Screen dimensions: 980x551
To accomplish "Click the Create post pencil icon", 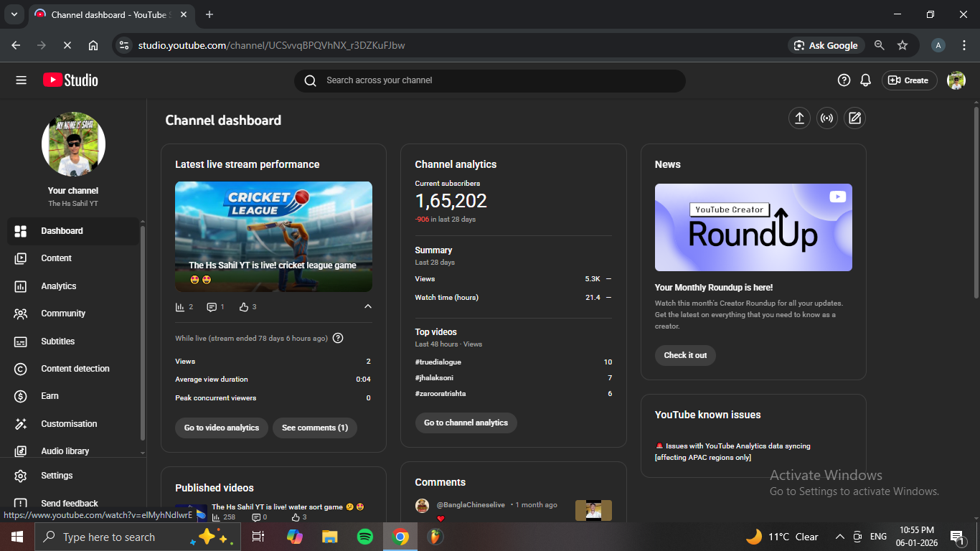I will click(x=854, y=118).
